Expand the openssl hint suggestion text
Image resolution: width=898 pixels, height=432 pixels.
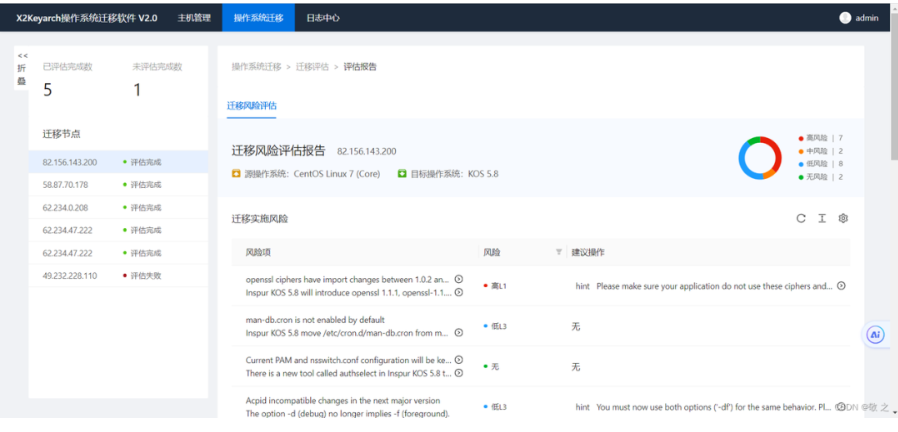pyautogui.click(x=841, y=286)
